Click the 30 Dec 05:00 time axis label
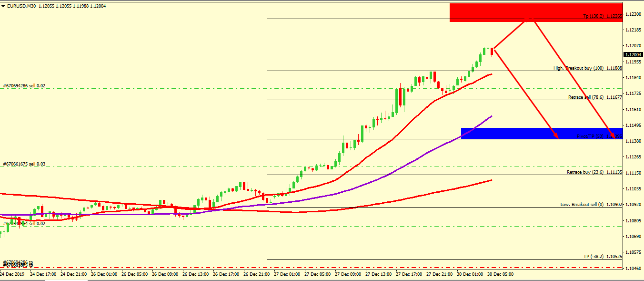 [500, 274]
